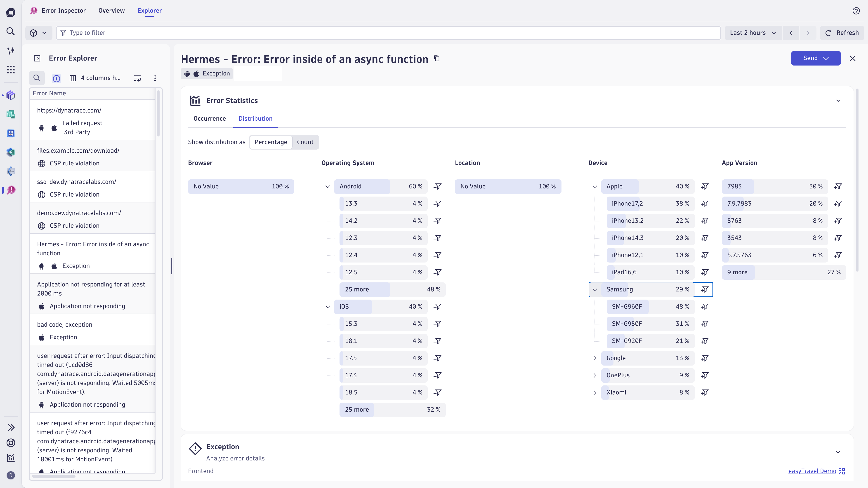868x488 pixels.
Task: Expand the Google device group
Action: 595,358
